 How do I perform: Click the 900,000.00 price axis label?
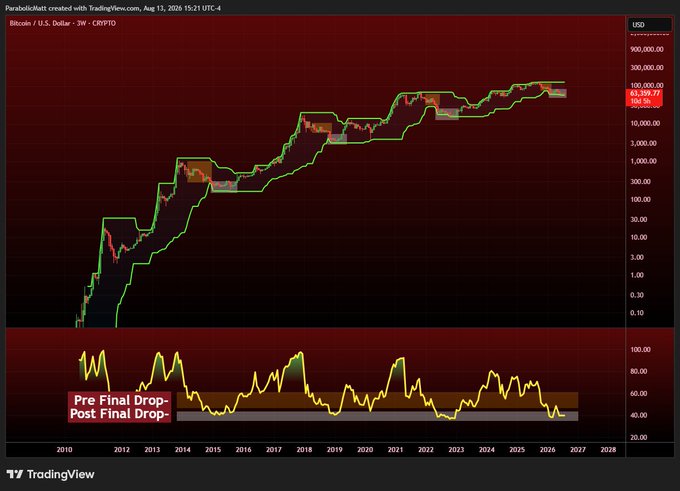point(647,49)
